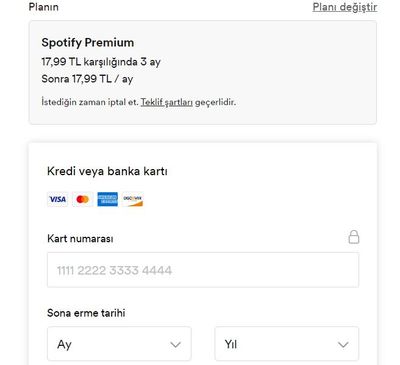400x365 pixels.
Task: Click the 17,99 TL karşılığında 3 ay text
Action: pyautogui.click(x=101, y=62)
